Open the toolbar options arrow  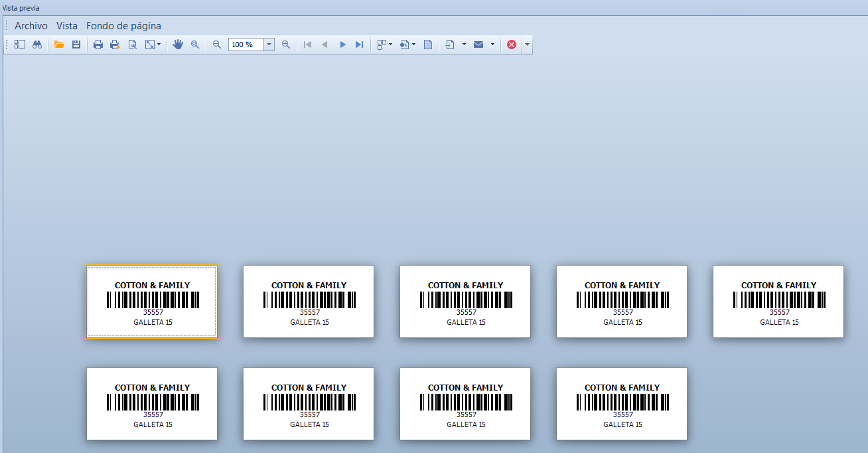pos(527,45)
